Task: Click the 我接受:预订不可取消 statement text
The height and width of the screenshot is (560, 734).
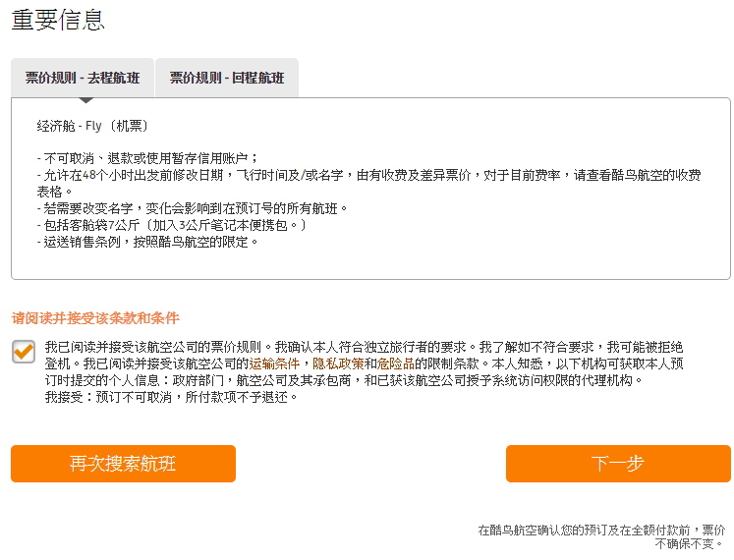Action: pyautogui.click(x=171, y=397)
